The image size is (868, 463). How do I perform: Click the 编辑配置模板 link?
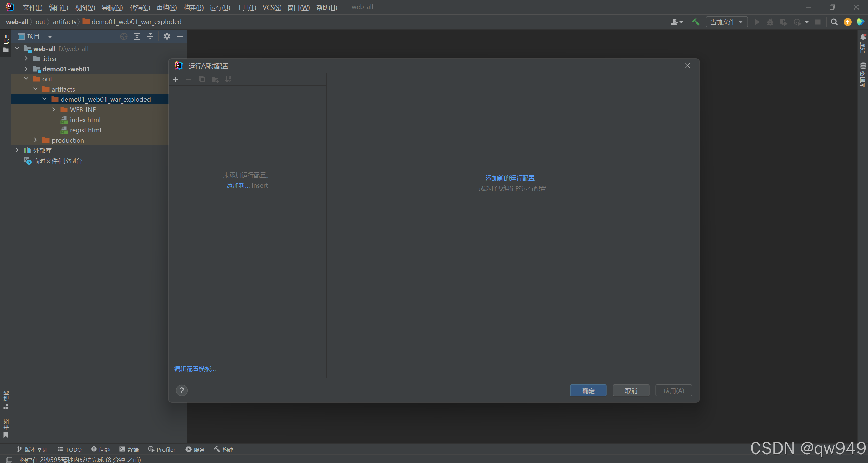(x=195, y=369)
